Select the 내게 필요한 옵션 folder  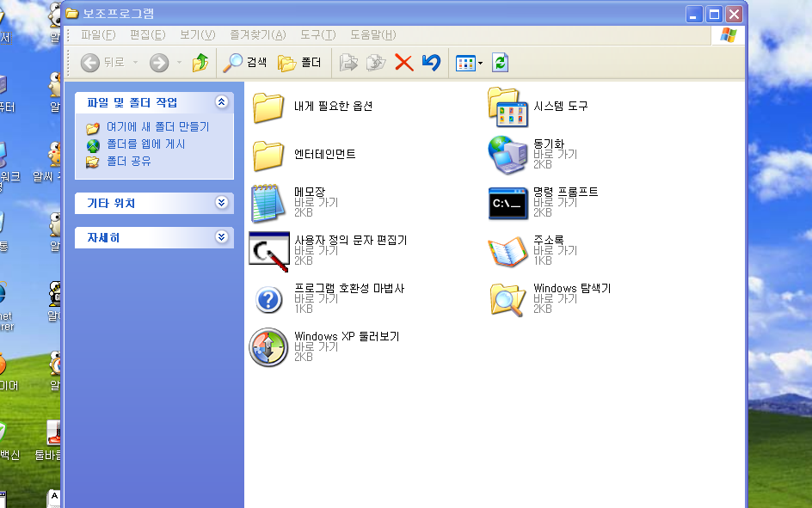(313, 107)
